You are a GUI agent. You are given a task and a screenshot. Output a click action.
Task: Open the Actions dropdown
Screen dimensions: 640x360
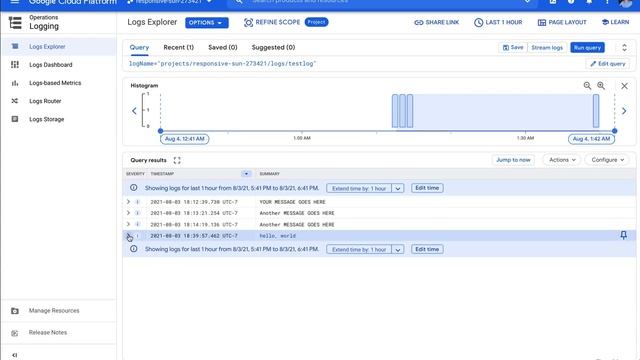[x=562, y=160]
